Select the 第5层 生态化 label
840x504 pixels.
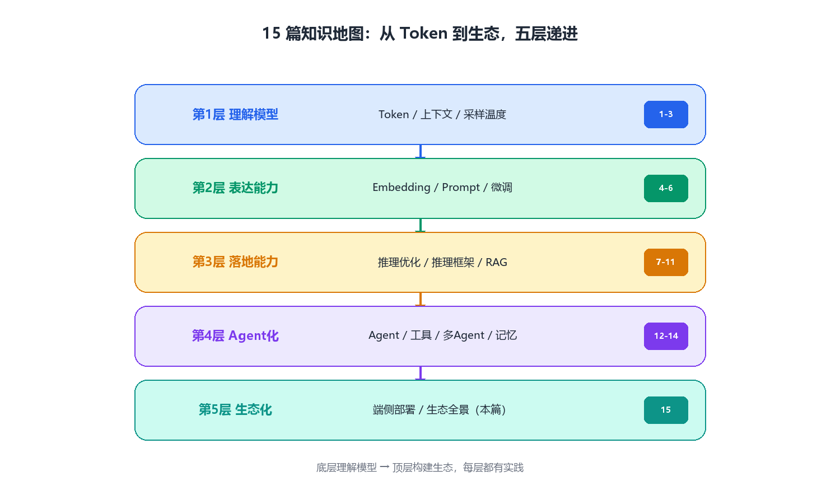[235, 410]
